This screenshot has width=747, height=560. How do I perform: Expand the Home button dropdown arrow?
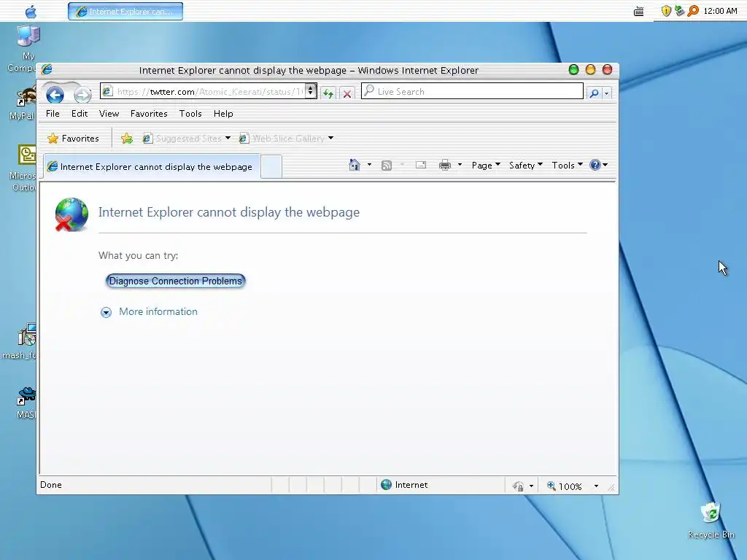pos(369,165)
